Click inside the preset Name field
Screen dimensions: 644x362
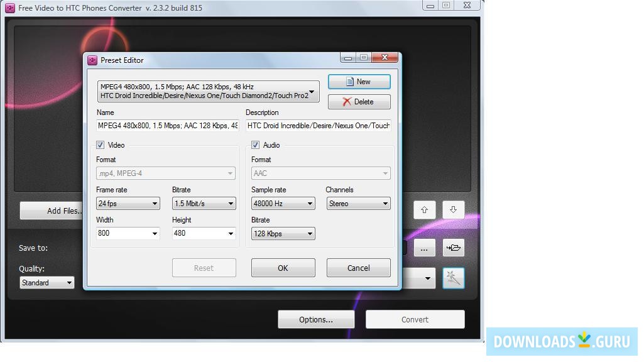click(x=166, y=125)
